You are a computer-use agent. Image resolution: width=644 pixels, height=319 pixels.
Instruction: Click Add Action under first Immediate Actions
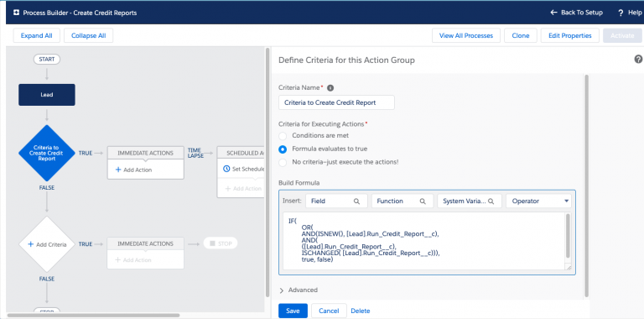[x=134, y=170]
